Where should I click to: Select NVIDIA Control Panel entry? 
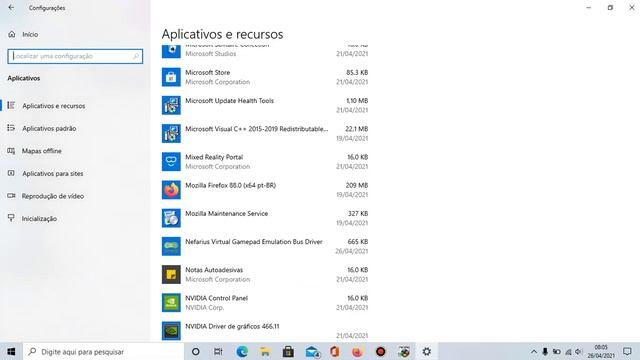(216, 298)
